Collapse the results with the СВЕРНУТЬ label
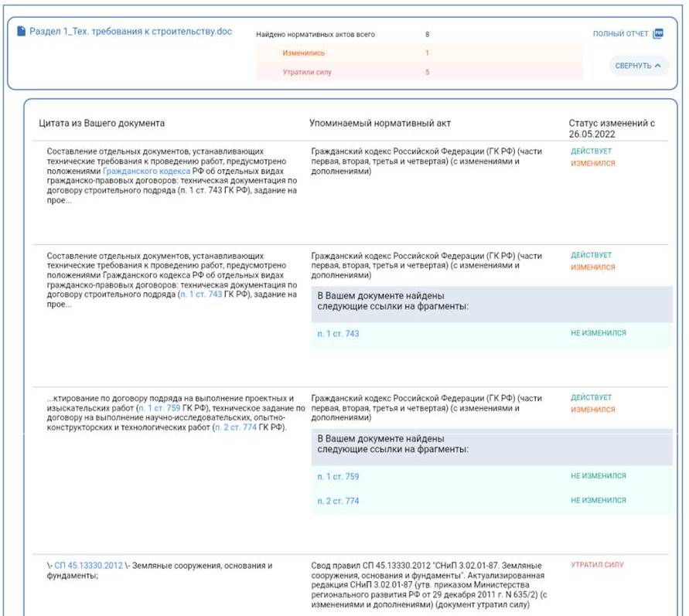 (x=633, y=66)
